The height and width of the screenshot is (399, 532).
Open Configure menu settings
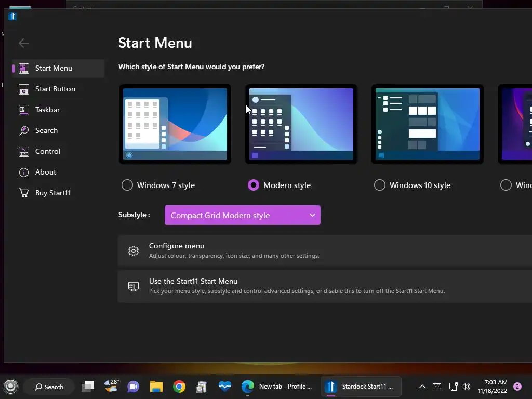pyautogui.click(x=325, y=251)
